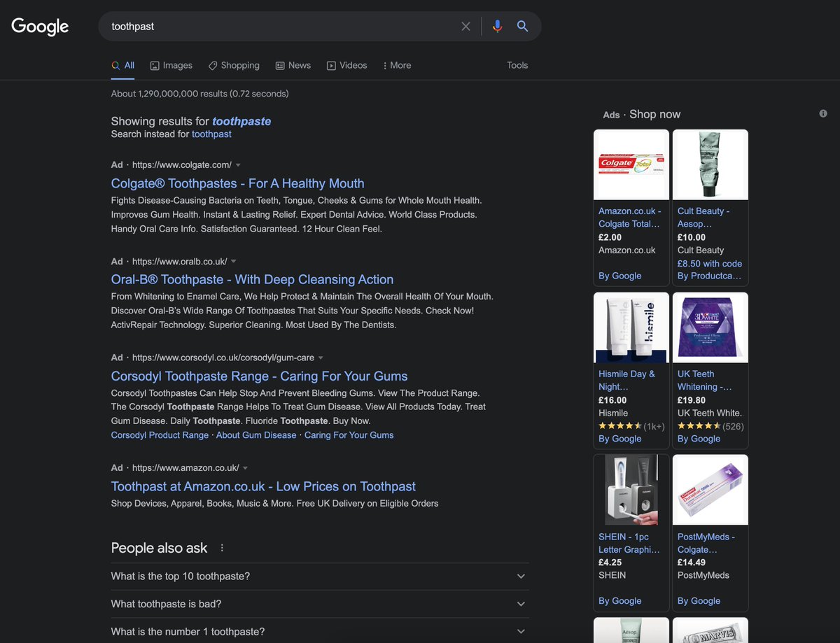The height and width of the screenshot is (643, 840).
Task: Expand 'What is the top 10 toothpaste?'
Action: click(x=319, y=577)
